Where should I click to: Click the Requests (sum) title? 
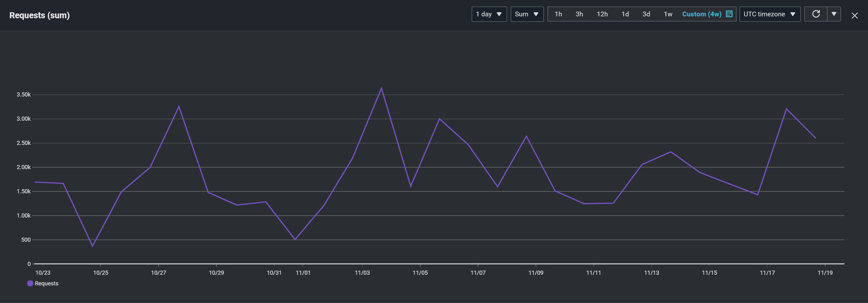(39, 15)
